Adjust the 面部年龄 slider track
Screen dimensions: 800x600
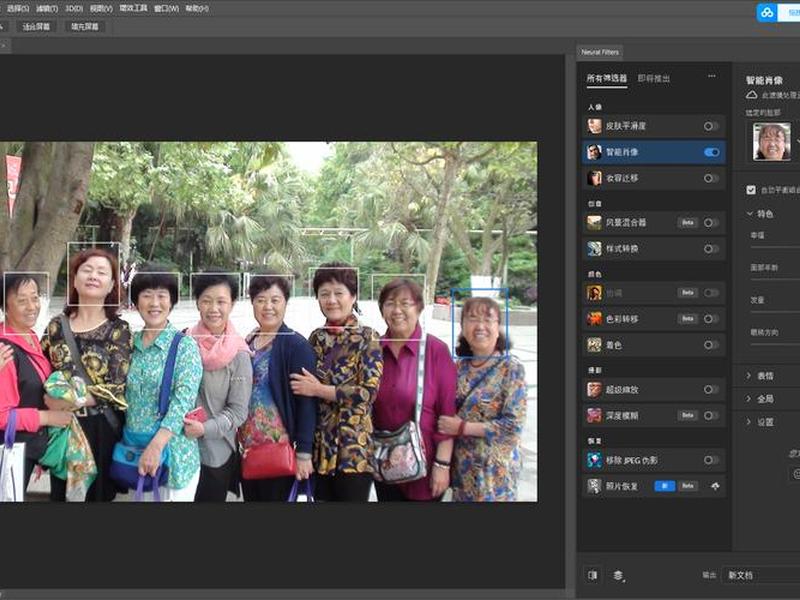tap(774, 279)
